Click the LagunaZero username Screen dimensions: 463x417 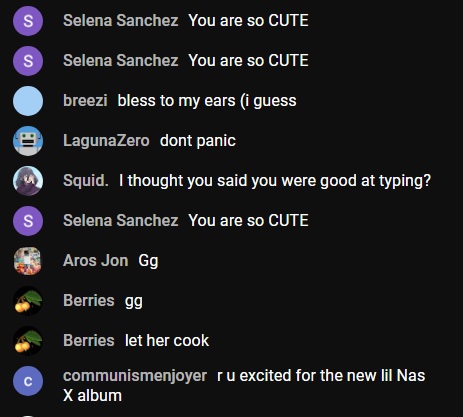click(106, 140)
